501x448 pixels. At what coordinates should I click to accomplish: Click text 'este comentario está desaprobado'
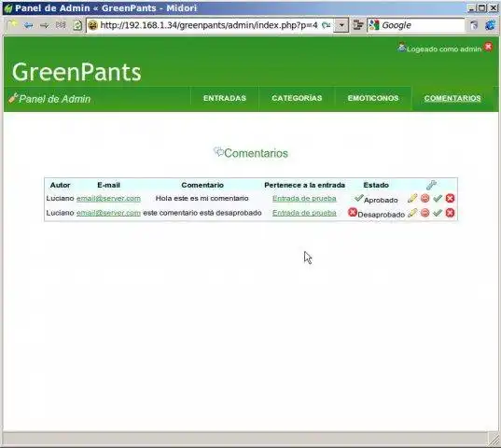coord(202,213)
